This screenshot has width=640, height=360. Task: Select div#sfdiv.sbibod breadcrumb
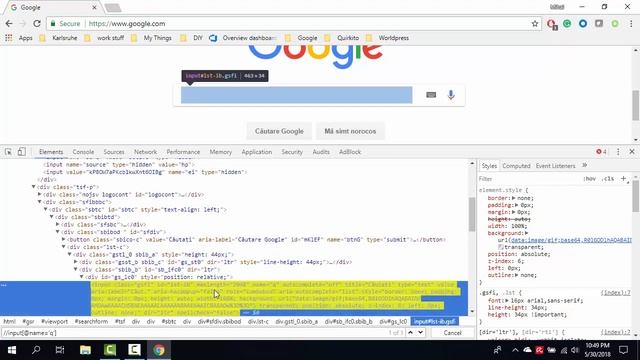tap(219, 322)
